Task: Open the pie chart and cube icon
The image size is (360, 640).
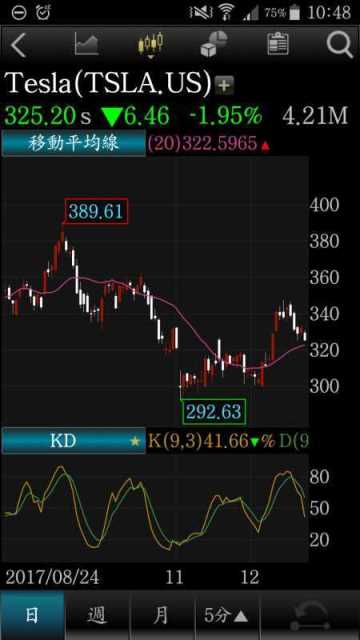Action: pos(214,44)
